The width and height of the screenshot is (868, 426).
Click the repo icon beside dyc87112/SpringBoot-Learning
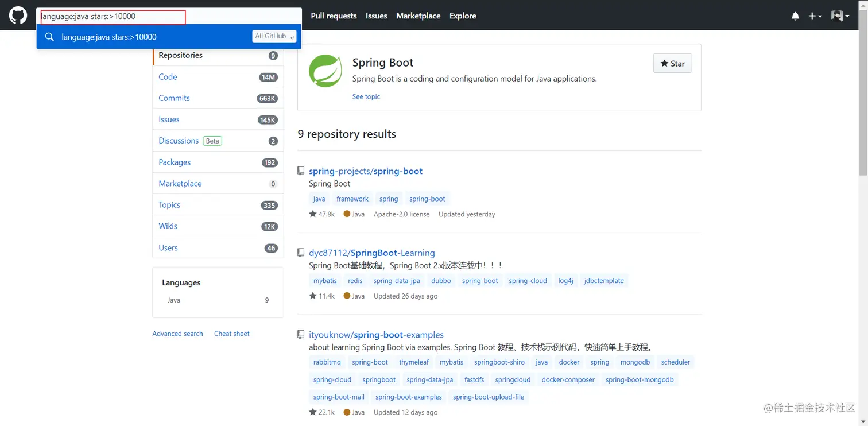[301, 253]
